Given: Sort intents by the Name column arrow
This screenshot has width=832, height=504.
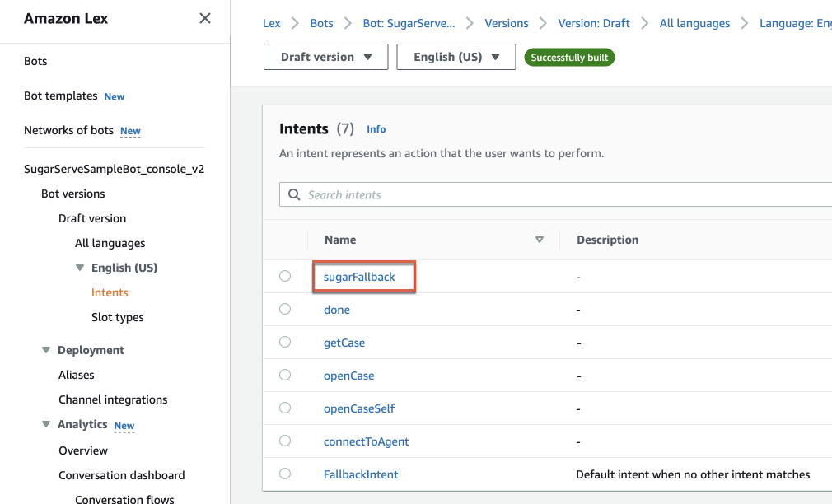Looking at the screenshot, I should click(540, 240).
